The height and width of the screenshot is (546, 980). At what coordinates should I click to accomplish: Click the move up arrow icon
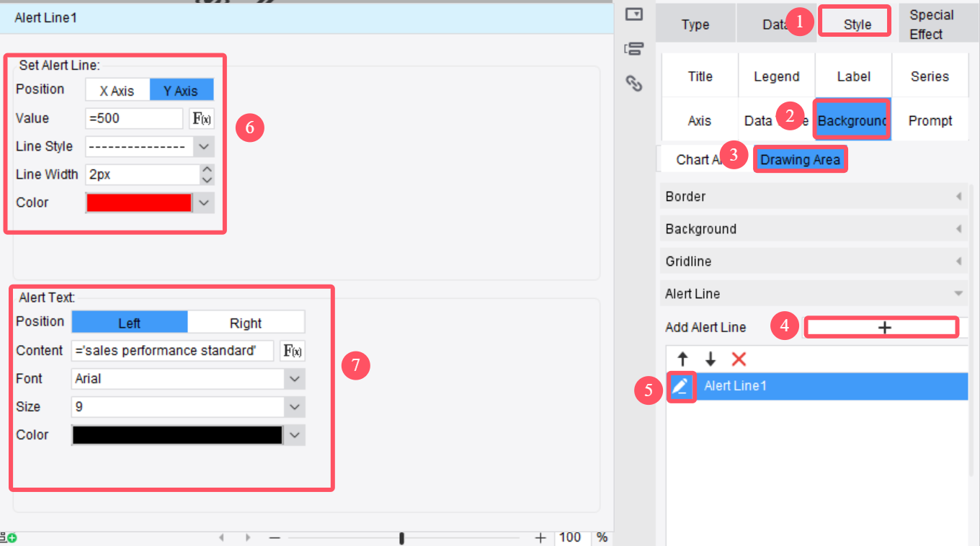[x=683, y=359]
